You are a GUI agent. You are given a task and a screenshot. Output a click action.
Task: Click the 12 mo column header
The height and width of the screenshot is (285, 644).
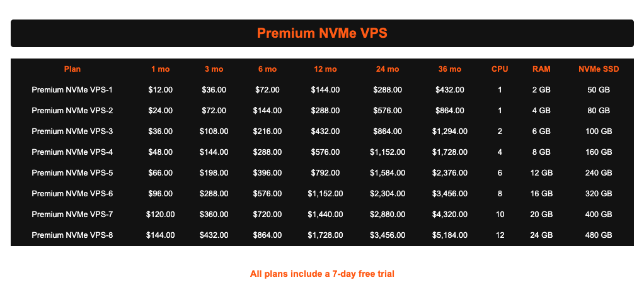325,69
